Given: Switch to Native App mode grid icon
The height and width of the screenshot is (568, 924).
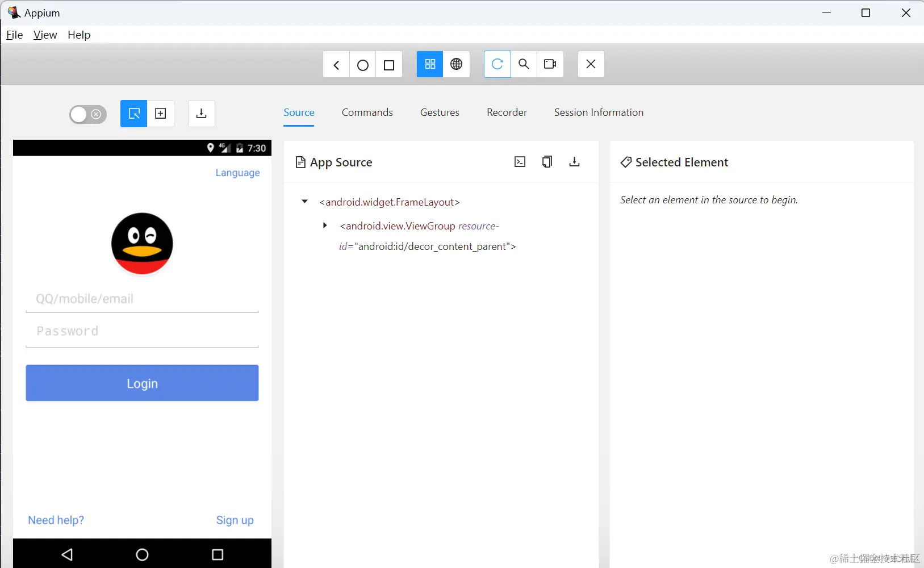Looking at the screenshot, I should pos(430,64).
